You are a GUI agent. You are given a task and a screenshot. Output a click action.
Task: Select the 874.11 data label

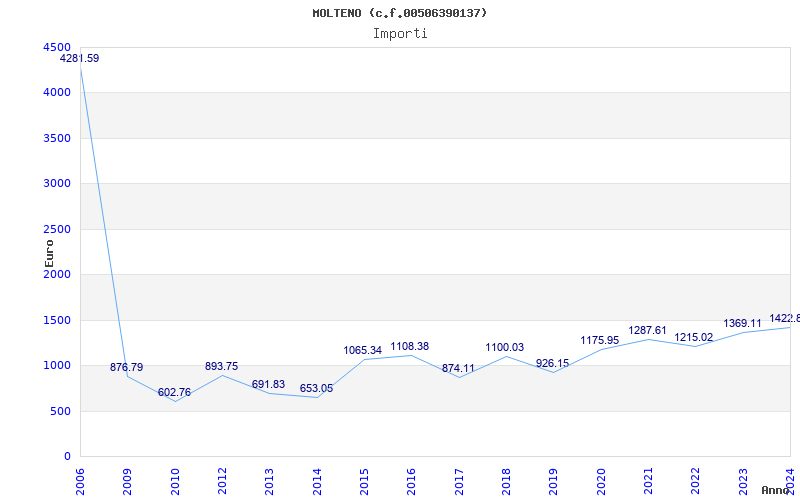click(x=458, y=368)
